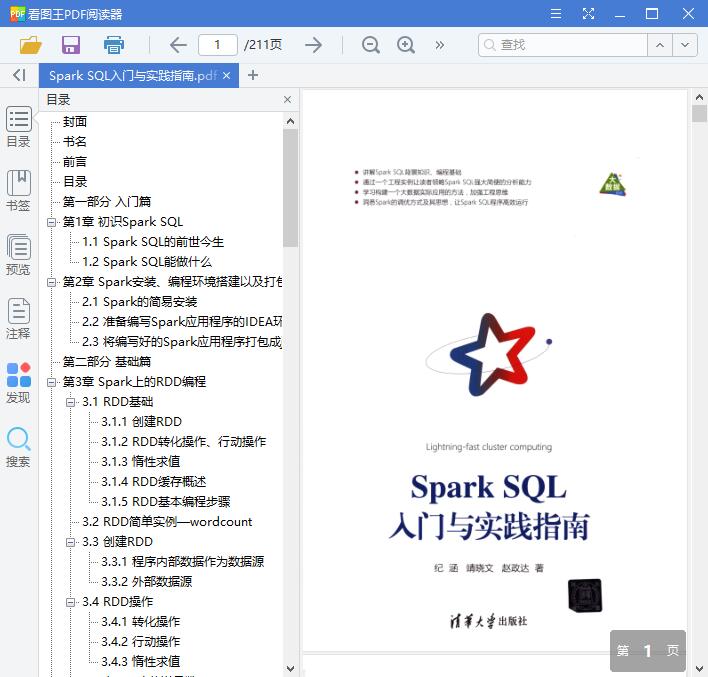Open 3.4.1 转化操作 entry
The image size is (708, 677).
point(140,621)
